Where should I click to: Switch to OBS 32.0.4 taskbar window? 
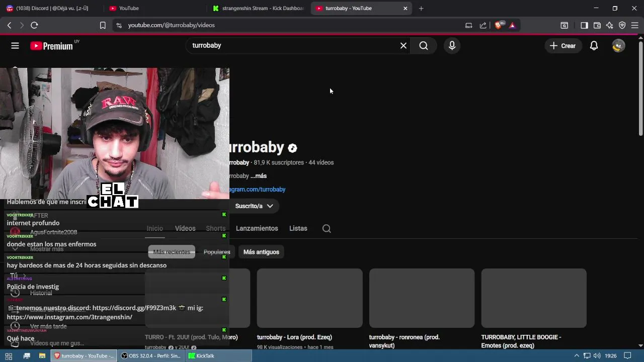[151, 356]
